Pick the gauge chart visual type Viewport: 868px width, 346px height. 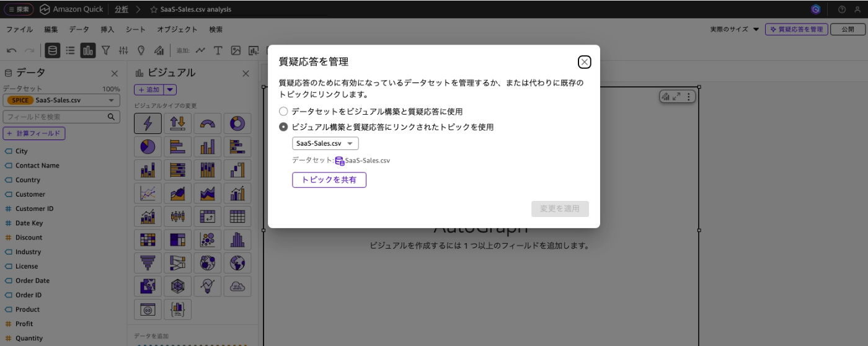tap(208, 123)
